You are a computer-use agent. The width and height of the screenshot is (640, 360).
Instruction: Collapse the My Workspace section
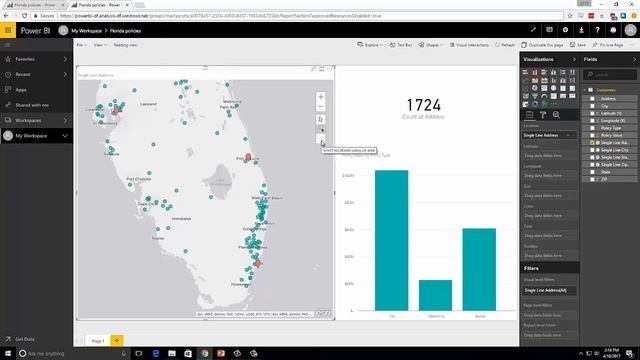pos(65,136)
